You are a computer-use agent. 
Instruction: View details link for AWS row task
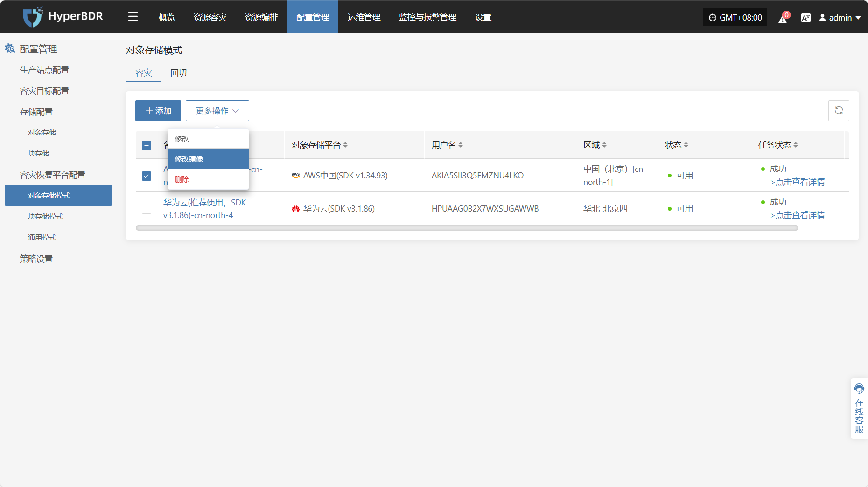coord(798,182)
